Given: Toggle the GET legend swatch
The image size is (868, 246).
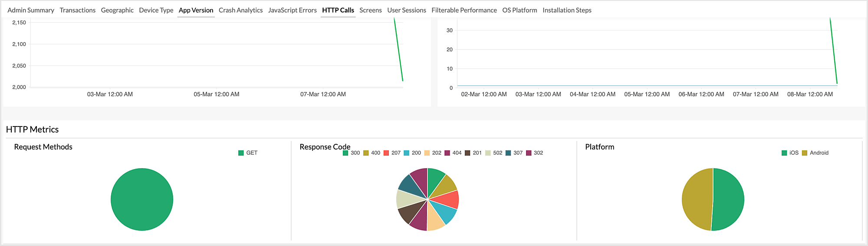Looking at the screenshot, I should (241, 153).
